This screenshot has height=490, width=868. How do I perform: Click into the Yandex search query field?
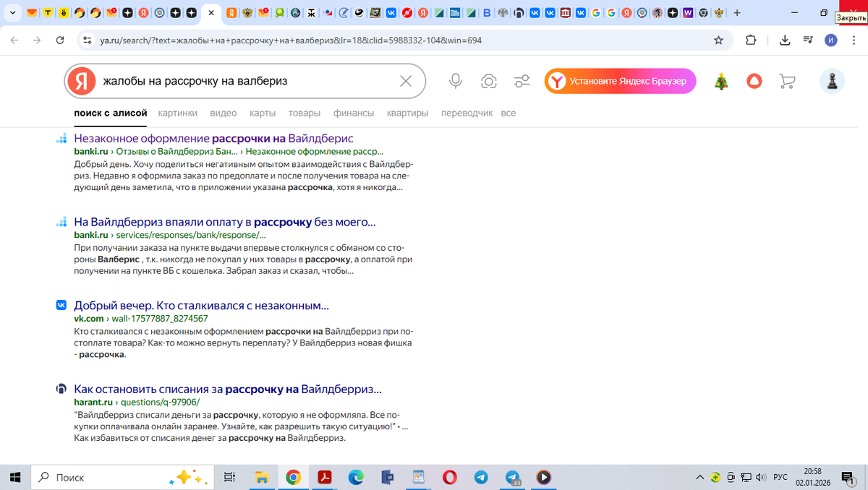click(246, 81)
